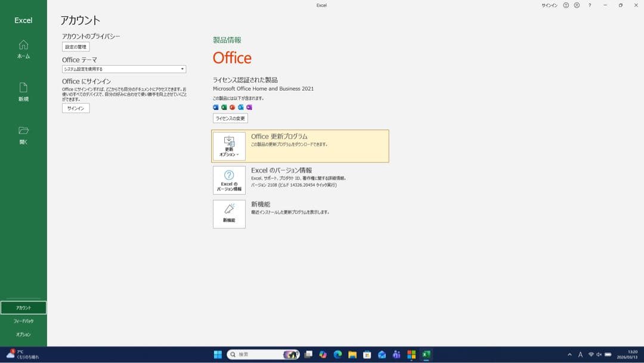Image resolution: width=644 pixels, height=363 pixels.
Task: Launch Copilot from the taskbar
Action: (323, 355)
